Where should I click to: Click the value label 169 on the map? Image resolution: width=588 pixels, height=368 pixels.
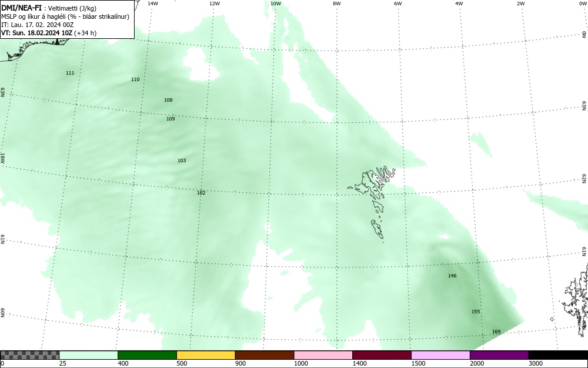pos(496,332)
